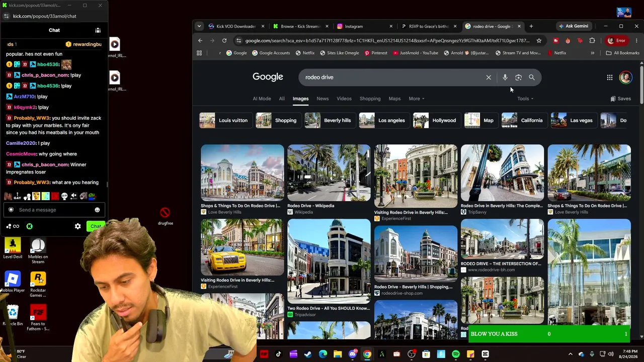The width and height of the screenshot is (644, 362).
Task: Open the Google apps grid
Action: point(609,77)
